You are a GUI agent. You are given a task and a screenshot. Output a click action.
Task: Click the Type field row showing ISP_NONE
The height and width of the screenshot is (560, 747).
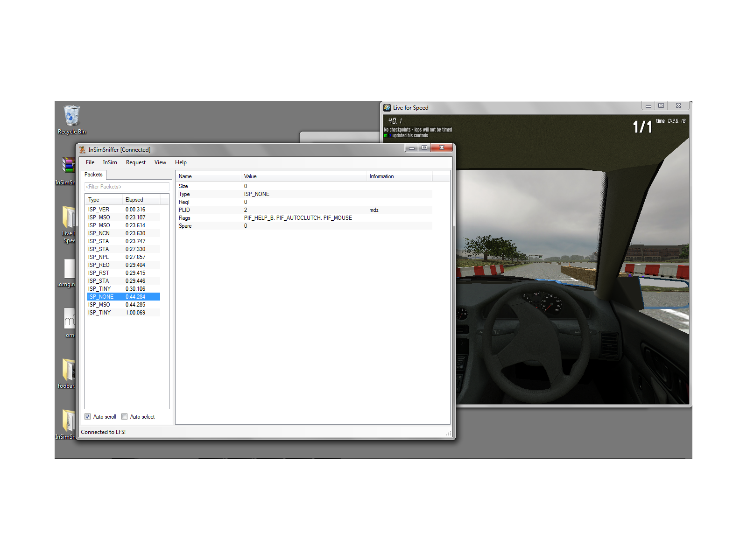point(304,194)
